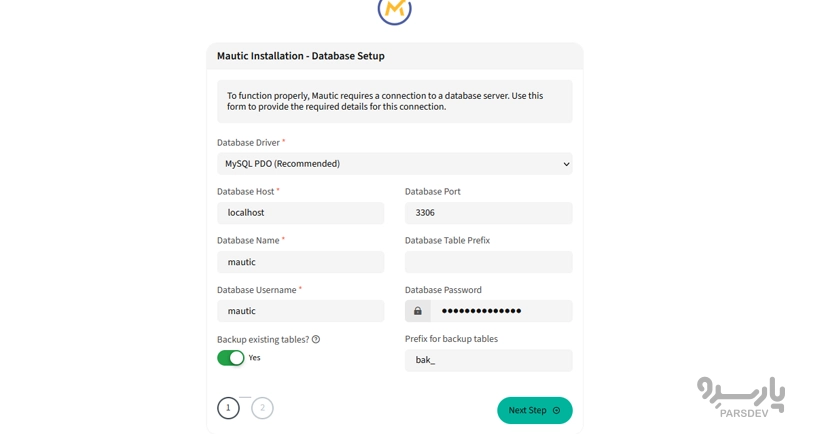Focus the empty Database Table Prefix field
Image resolution: width=818 pixels, height=434 pixels.
(488, 262)
